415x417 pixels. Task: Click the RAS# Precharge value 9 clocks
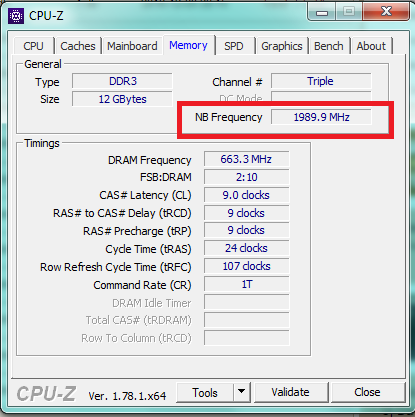coord(246,230)
